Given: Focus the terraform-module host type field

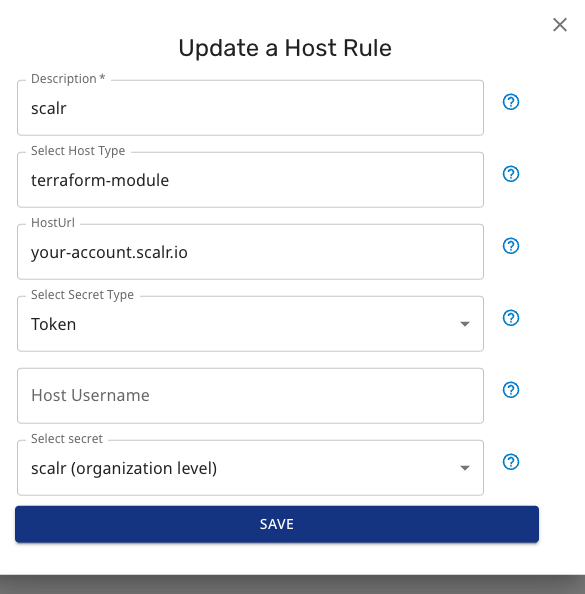Looking at the screenshot, I should [250, 180].
